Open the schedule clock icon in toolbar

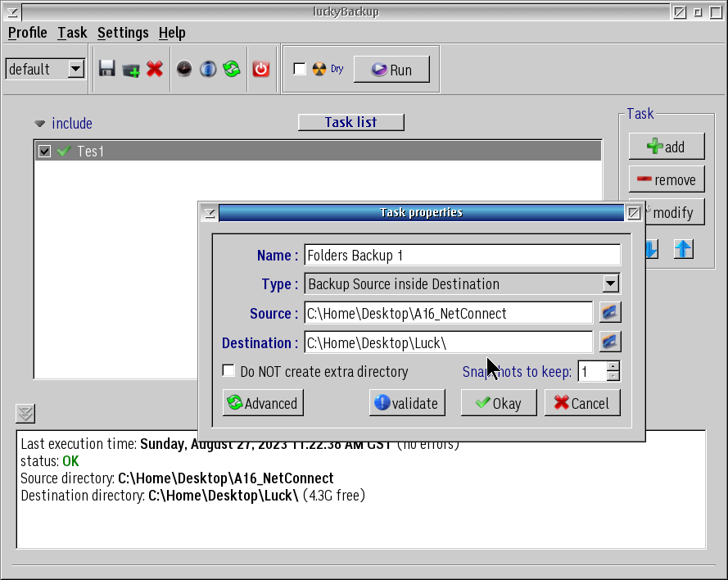[184, 69]
